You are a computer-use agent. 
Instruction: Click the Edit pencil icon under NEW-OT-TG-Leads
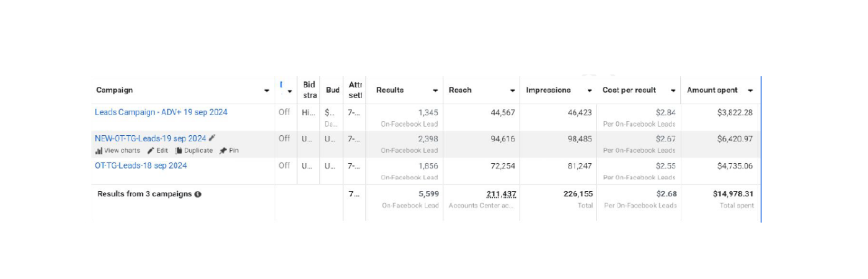click(151, 151)
